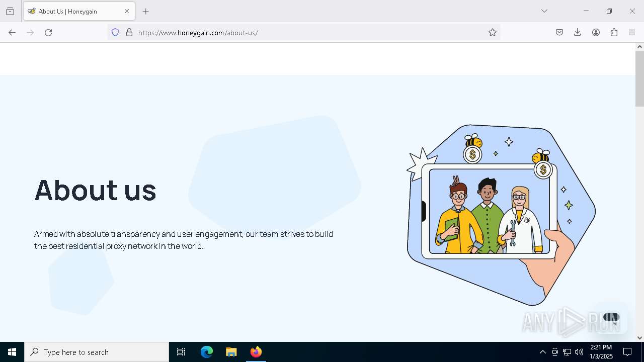Viewport: 644px width, 362px height.
Task: Open tracking protection shield icon
Action: pyautogui.click(x=115, y=32)
